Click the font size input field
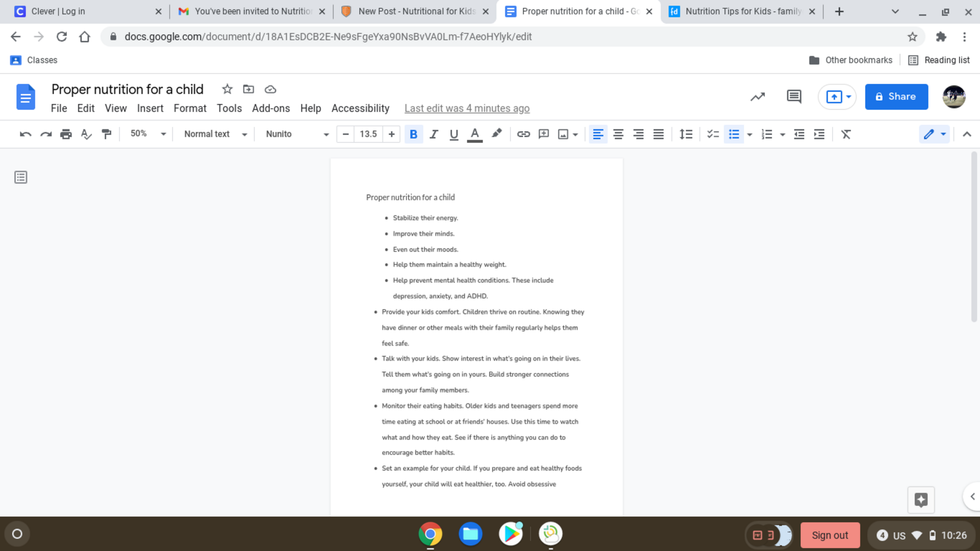 tap(368, 134)
